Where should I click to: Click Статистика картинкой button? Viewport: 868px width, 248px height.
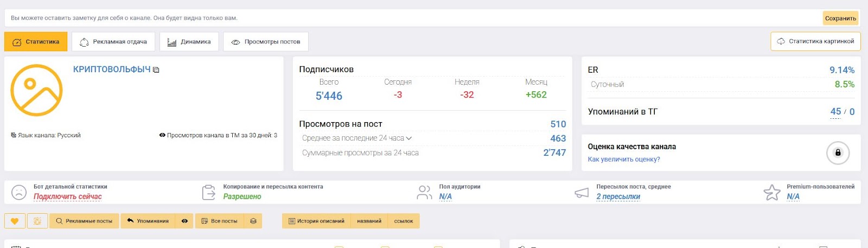click(x=815, y=41)
